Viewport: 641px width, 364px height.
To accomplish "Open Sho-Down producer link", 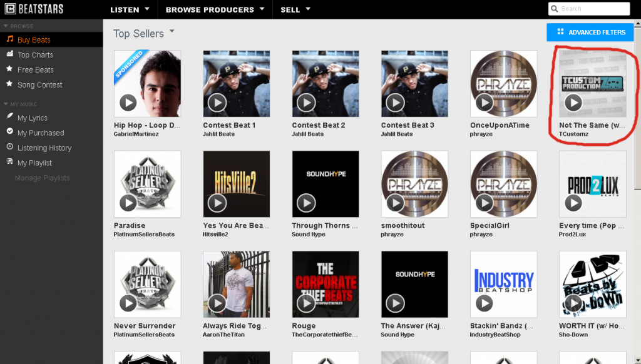I will tap(573, 335).
